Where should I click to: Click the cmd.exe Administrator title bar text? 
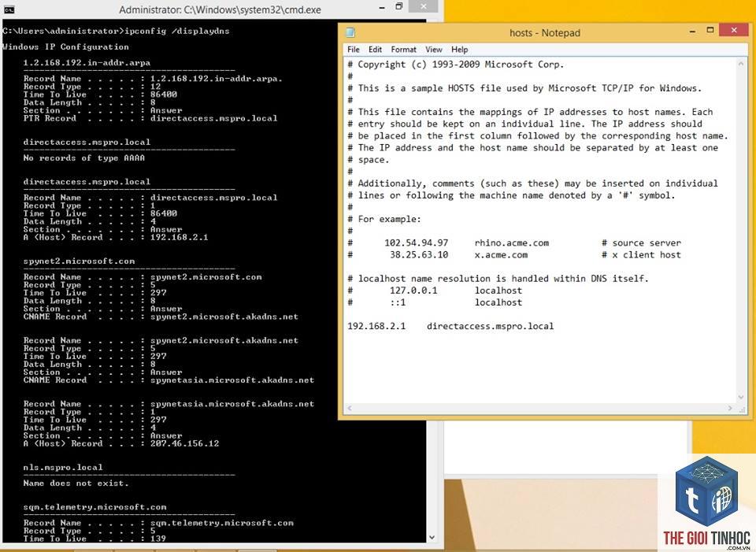click(x=220, y=9)
